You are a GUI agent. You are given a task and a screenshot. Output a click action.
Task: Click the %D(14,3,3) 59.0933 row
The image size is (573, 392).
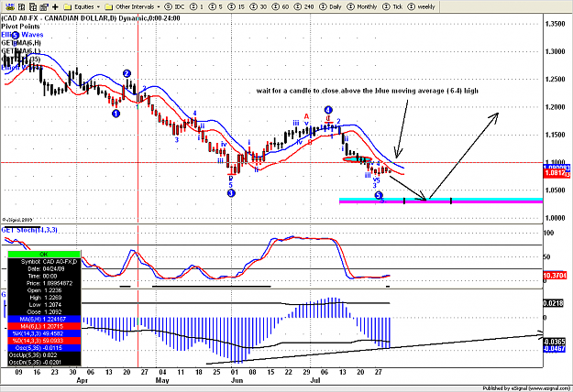pos(44,341)
